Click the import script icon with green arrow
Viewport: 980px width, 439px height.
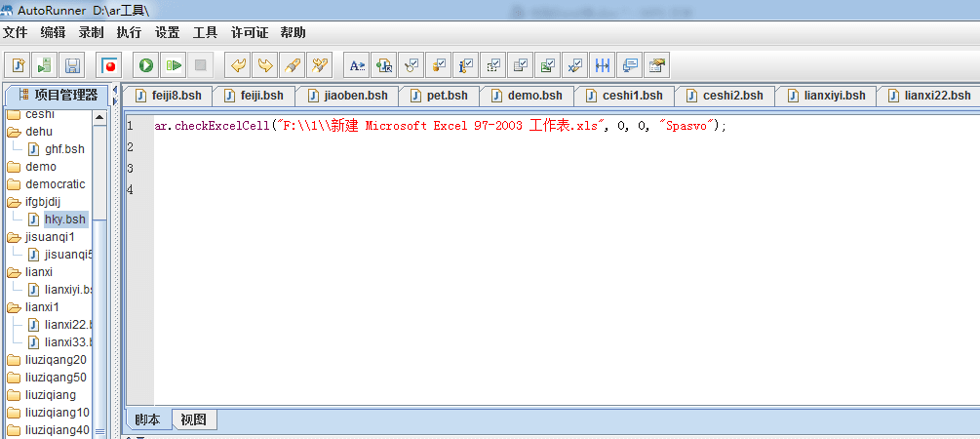45,65
